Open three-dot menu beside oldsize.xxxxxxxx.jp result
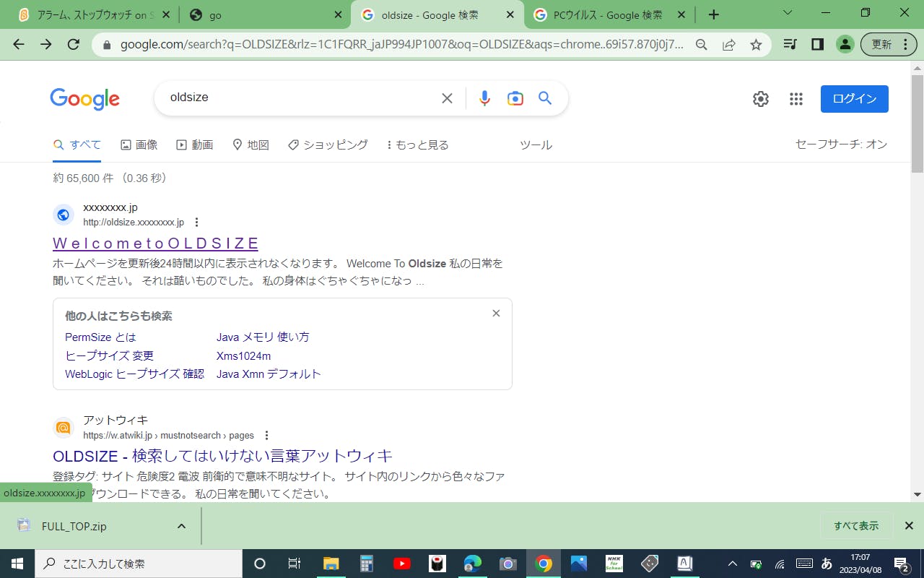The image size is (924, 578). [x=196, y=223]
